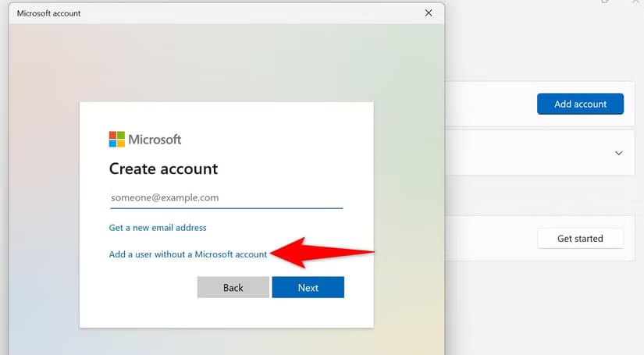Viewport: 644px width, 355px height.
Task: Close the Microsoft account dialog
Action: [429, 13]
